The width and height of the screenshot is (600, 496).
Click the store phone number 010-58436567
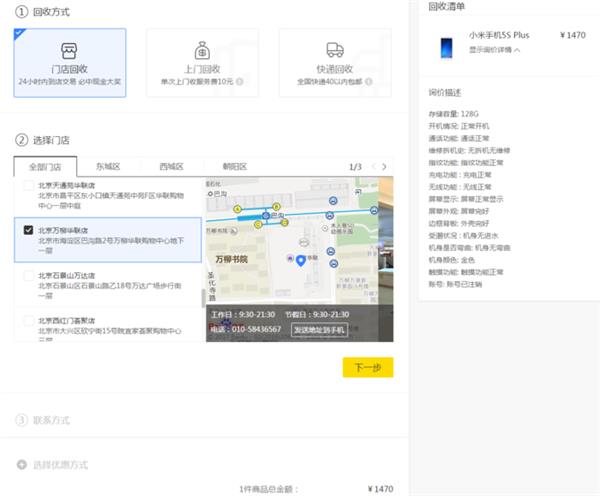[256, 329]
